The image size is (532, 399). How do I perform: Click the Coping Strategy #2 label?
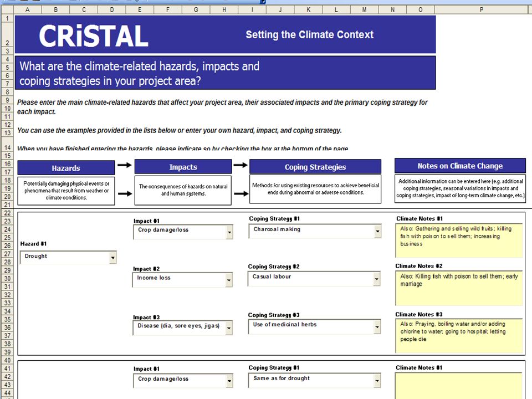coord(274,267)
